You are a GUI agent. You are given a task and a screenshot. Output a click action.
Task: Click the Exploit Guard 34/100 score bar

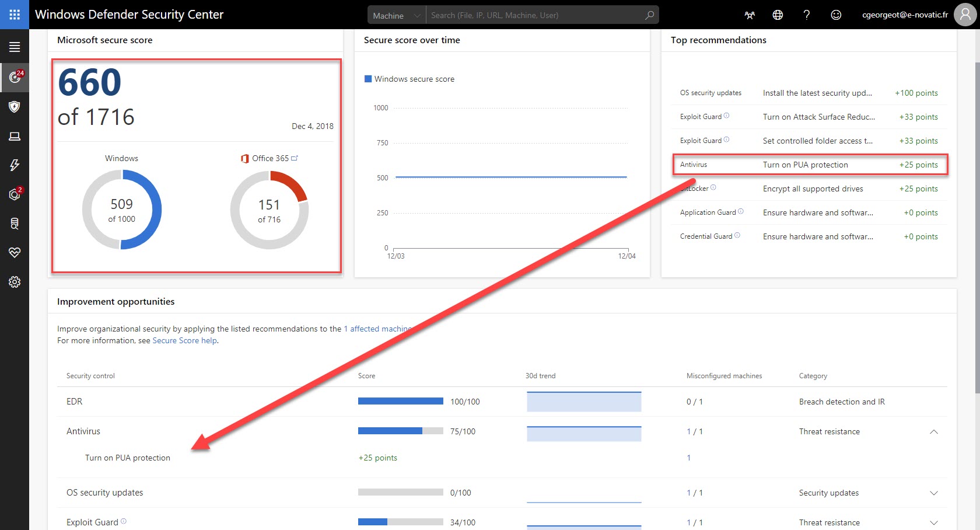coord(401,522)
